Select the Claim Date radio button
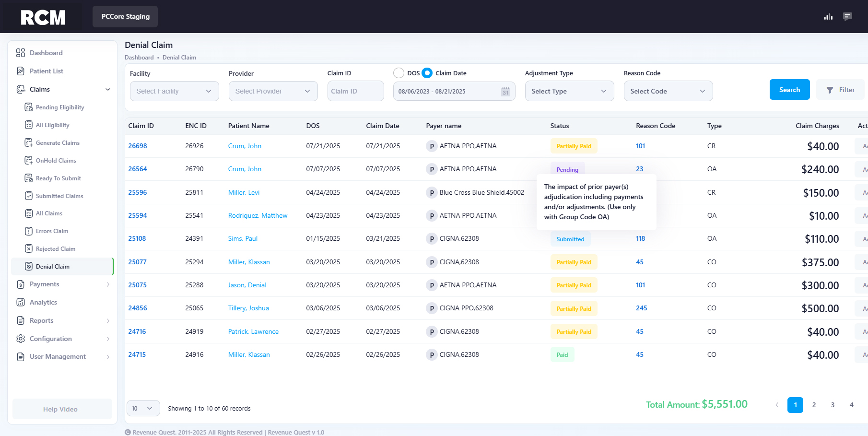 (x=427, y=73)
